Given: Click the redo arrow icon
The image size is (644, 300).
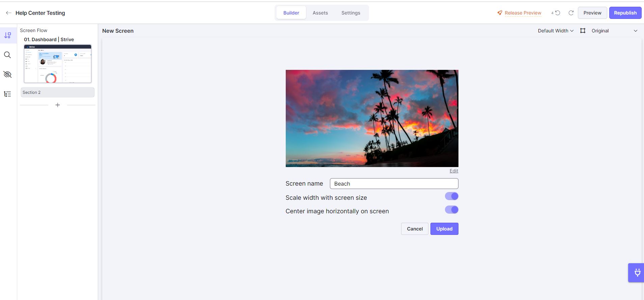Looking at the screenshot, I should (571, 13).
